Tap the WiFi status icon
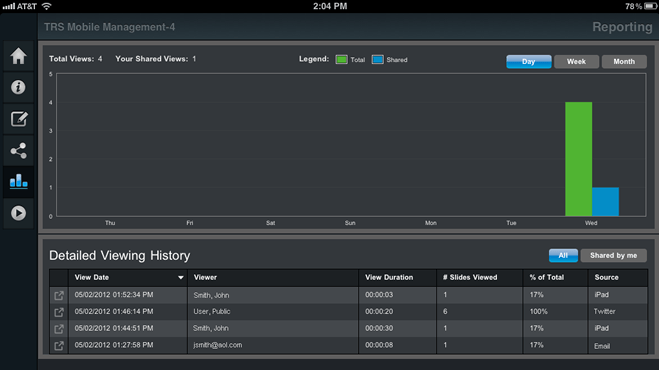 tap(47, 6)
